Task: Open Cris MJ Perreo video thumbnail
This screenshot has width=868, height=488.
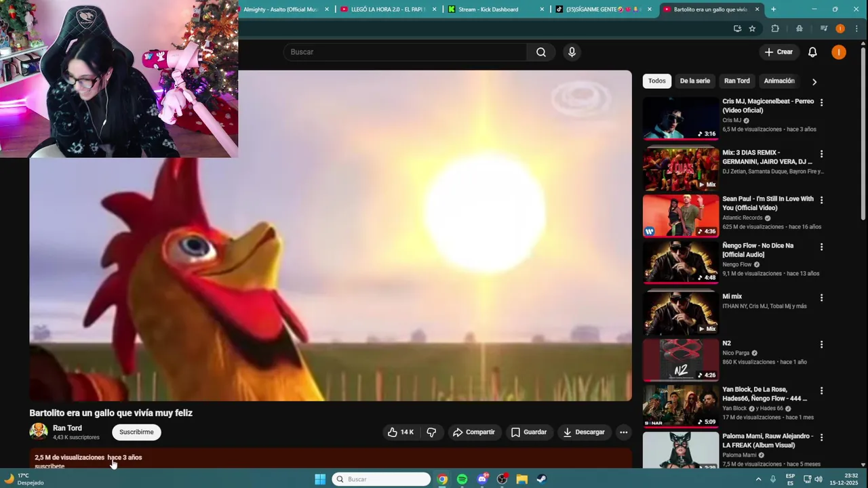Action: tap(681, 118)
